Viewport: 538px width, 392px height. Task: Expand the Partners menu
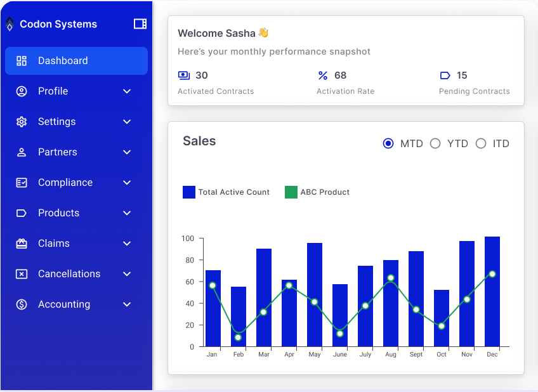click(126, 152)
